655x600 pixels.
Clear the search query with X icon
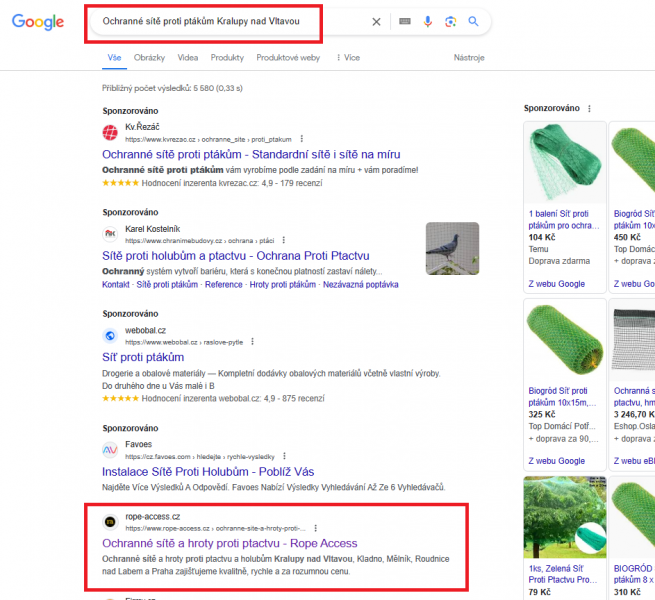pos(376,22)
